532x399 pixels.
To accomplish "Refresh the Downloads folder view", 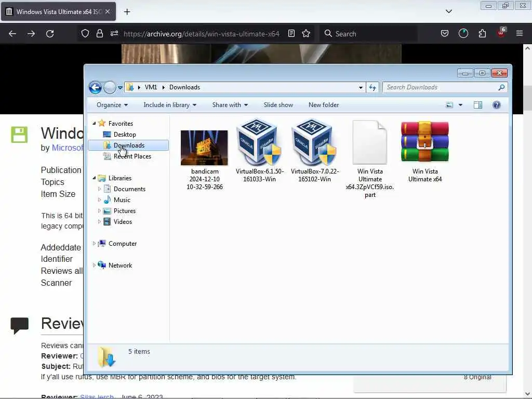I will click(372, 87).
